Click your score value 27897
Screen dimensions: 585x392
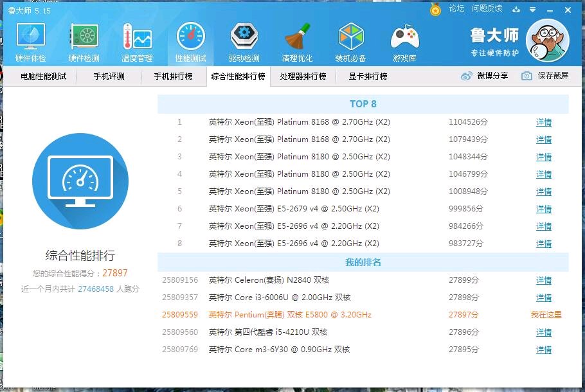point(115,273)
